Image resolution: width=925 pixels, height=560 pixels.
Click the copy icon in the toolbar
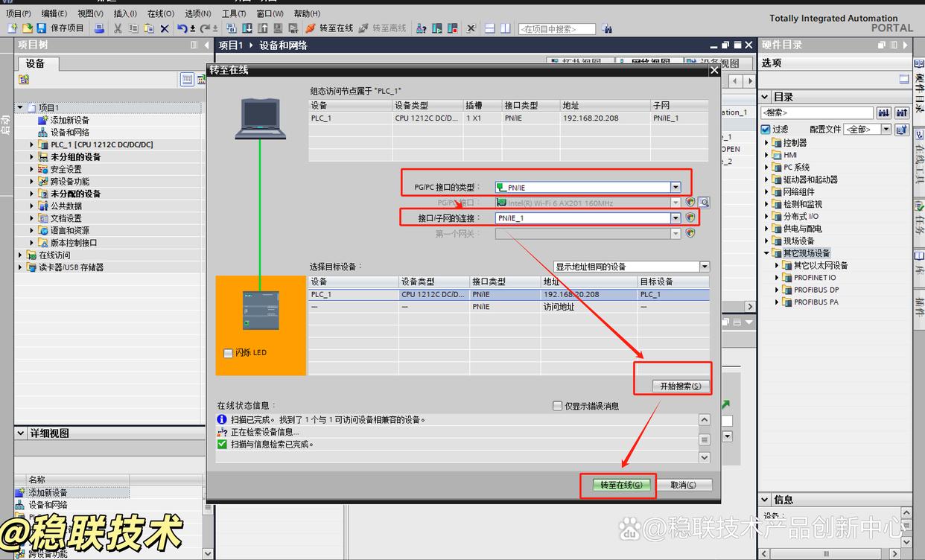(133, 28)
